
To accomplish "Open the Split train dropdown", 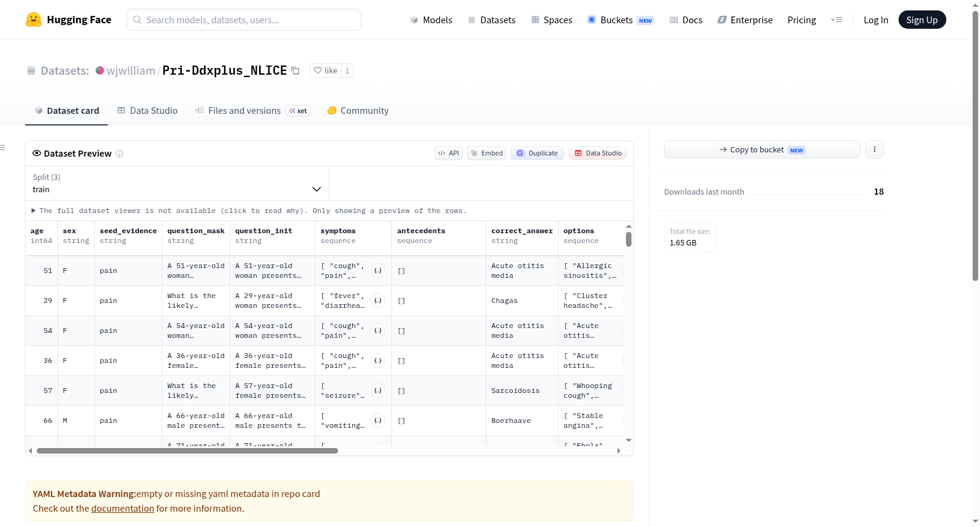I will pos(177,183).
